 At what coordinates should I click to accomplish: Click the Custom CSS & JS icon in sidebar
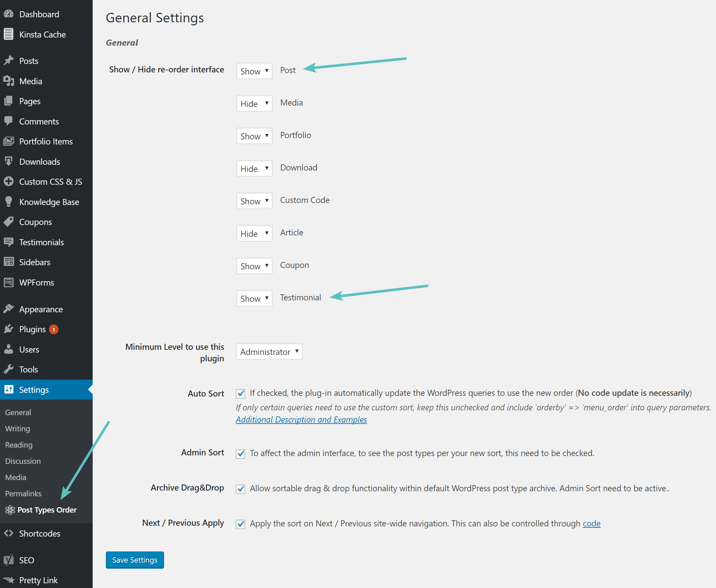9,182
